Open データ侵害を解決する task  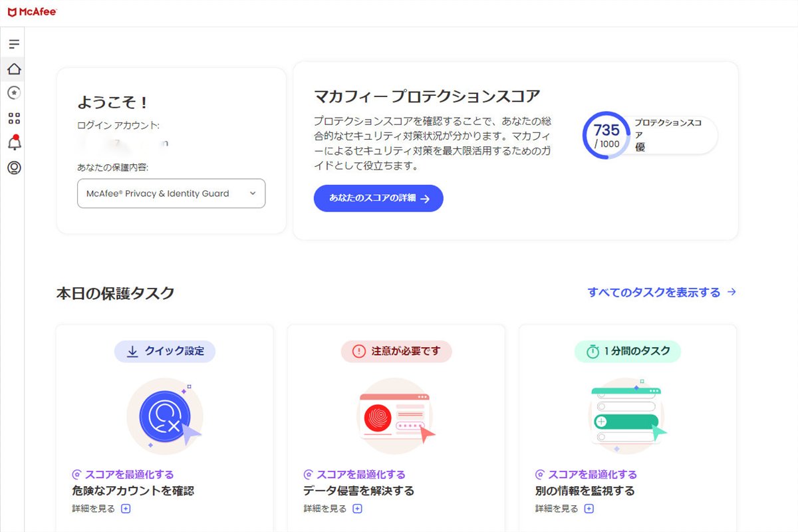359,491
